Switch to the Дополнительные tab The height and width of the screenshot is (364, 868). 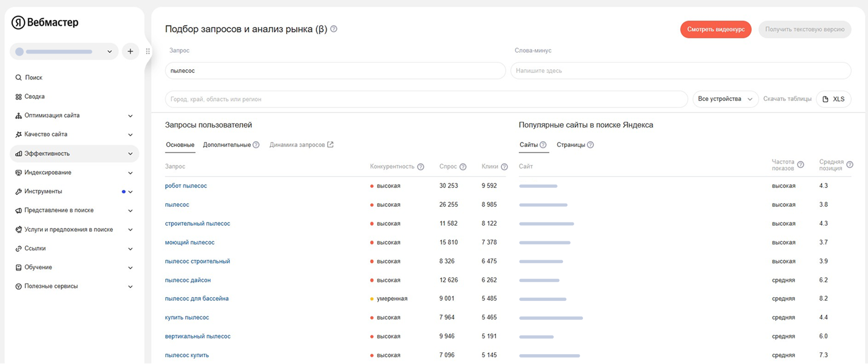(227, 145)
